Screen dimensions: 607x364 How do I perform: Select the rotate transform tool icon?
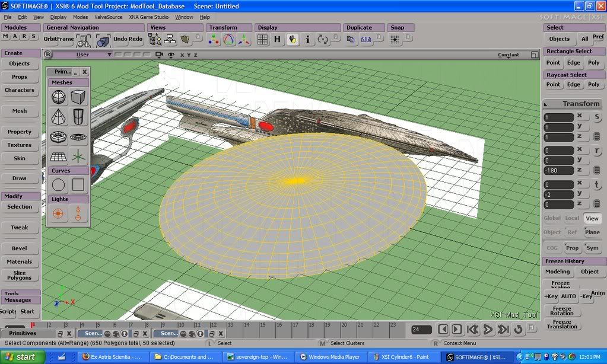[229, 40]
